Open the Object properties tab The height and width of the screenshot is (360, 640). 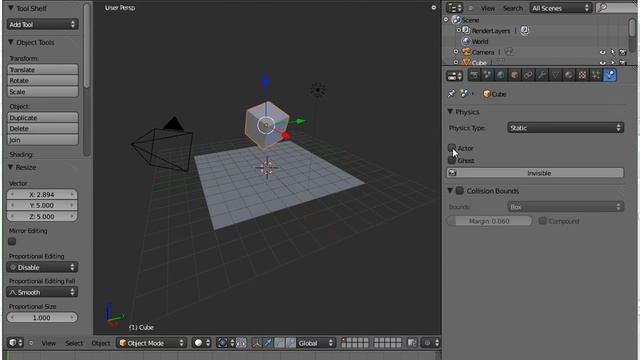click(515, 75)
